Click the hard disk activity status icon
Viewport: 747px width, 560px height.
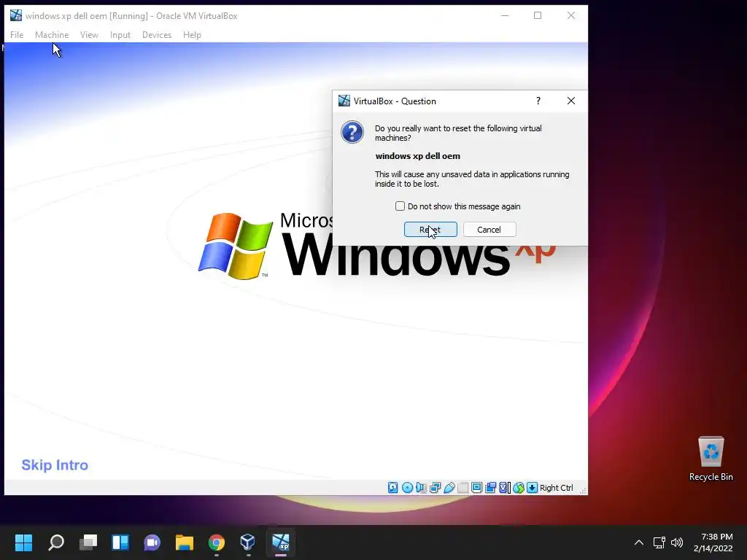click(x=392, y=488)
